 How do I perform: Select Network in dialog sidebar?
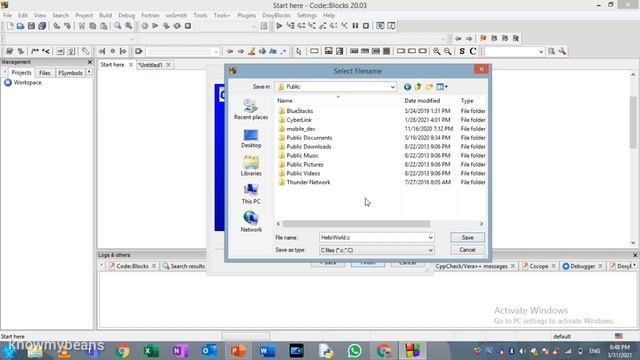point(251,222)
